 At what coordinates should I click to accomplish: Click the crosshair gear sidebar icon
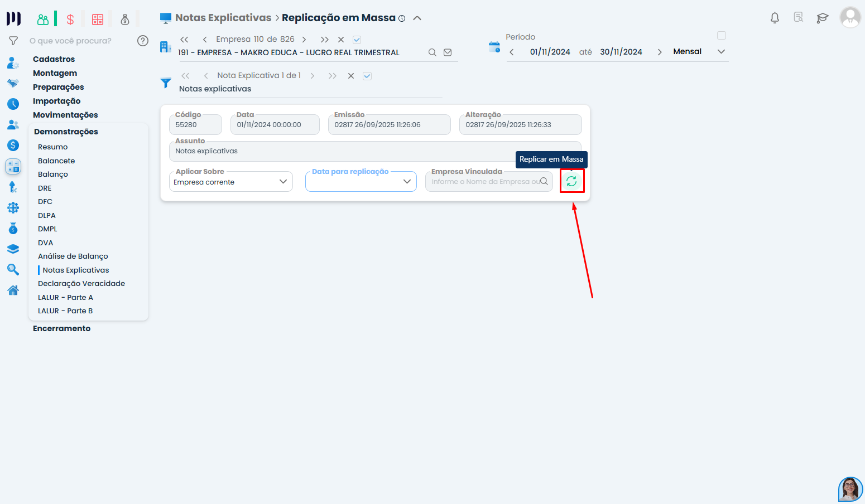(x=13, y=207)
